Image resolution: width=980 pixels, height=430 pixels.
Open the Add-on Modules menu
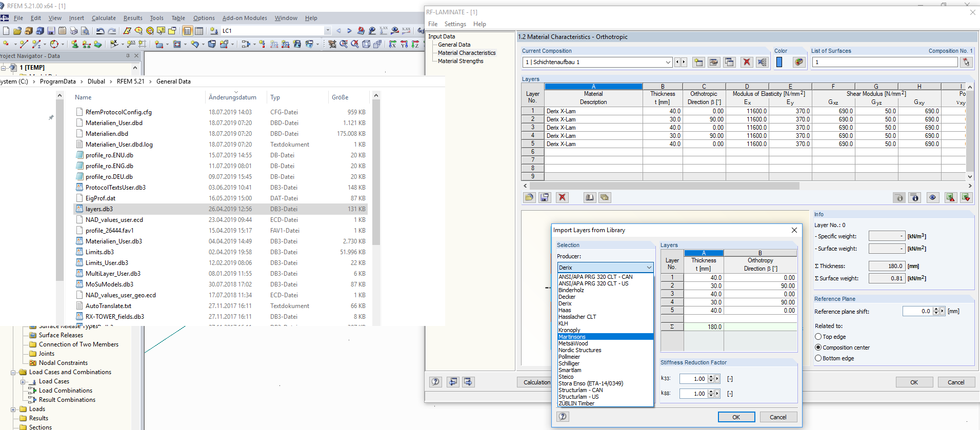coord(245,18)
